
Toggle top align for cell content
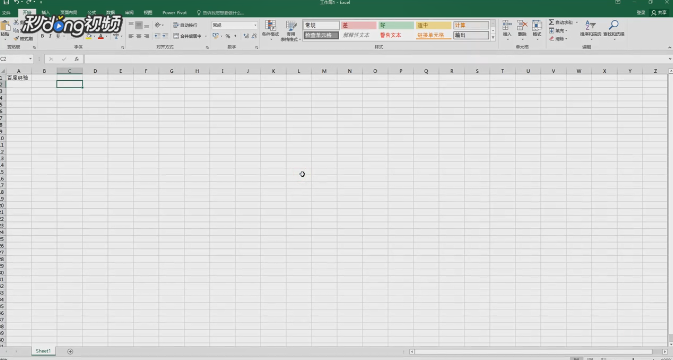(x=131, y=25)
